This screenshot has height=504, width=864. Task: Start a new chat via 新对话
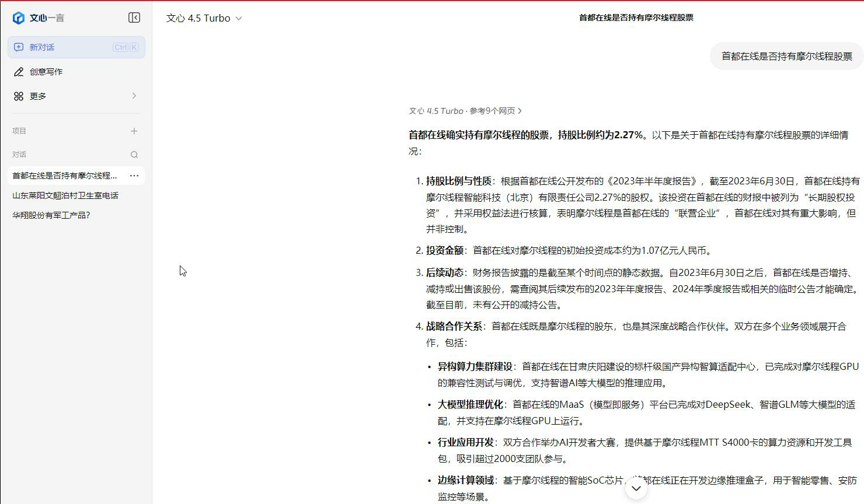point(76,47)
